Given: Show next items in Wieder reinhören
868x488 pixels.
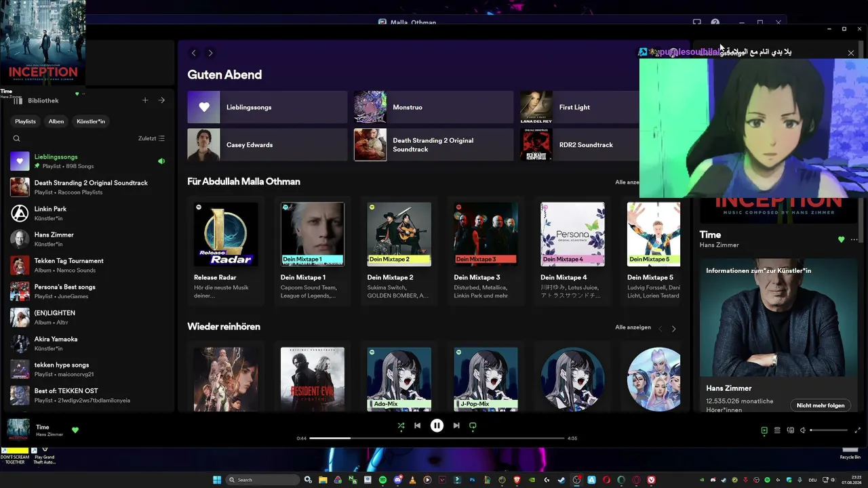Looking at the screenshot, I should tap(673, 329).
